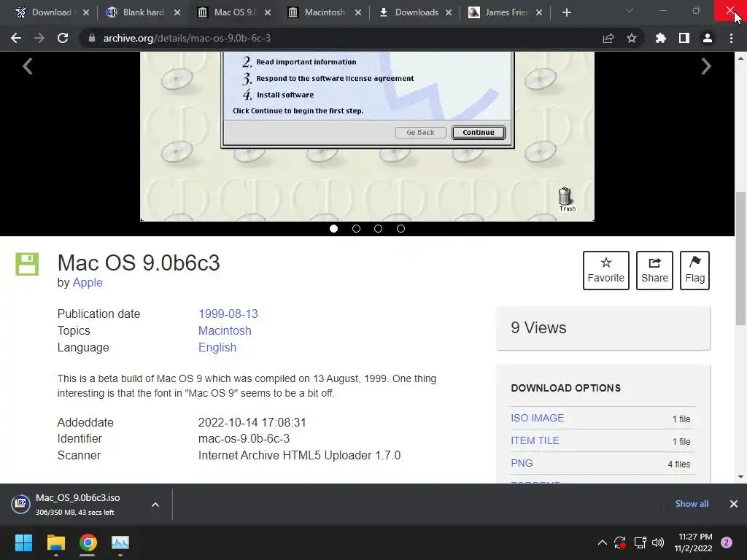Screen dimensions: 747x560
Task: Select the second carousel dot
Action: tap(356, 228)
